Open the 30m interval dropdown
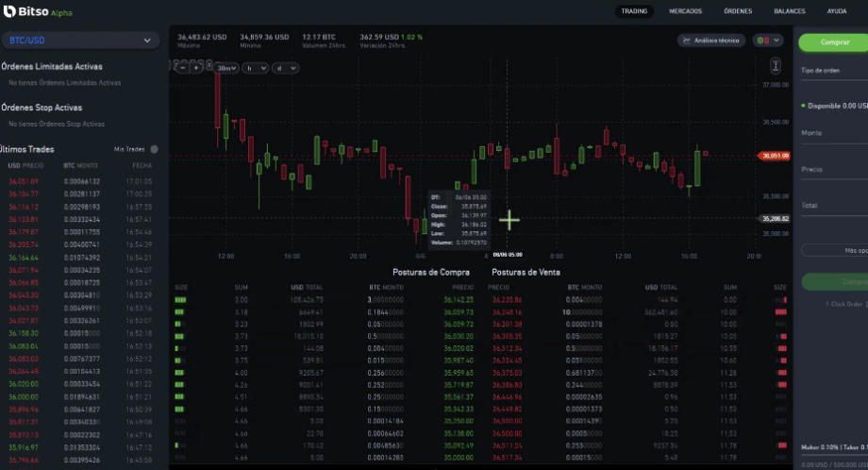Screen dimensions: 868x470 226,67
